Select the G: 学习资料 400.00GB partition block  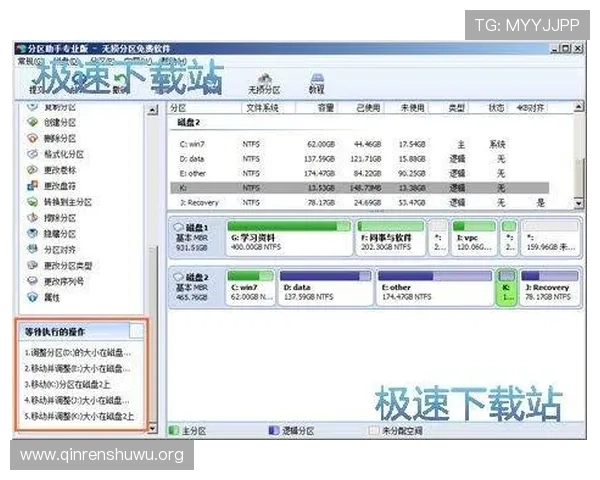pos(289,238)
